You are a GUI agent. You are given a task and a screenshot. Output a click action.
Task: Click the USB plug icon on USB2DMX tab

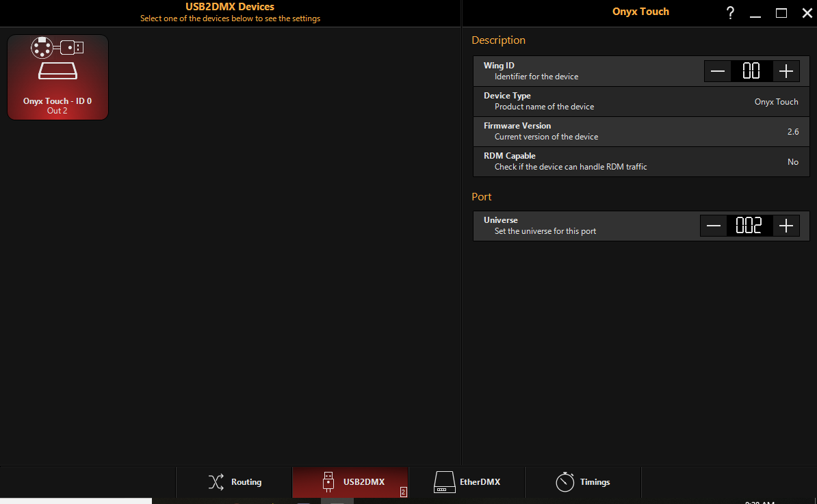(x=328, y=482)
